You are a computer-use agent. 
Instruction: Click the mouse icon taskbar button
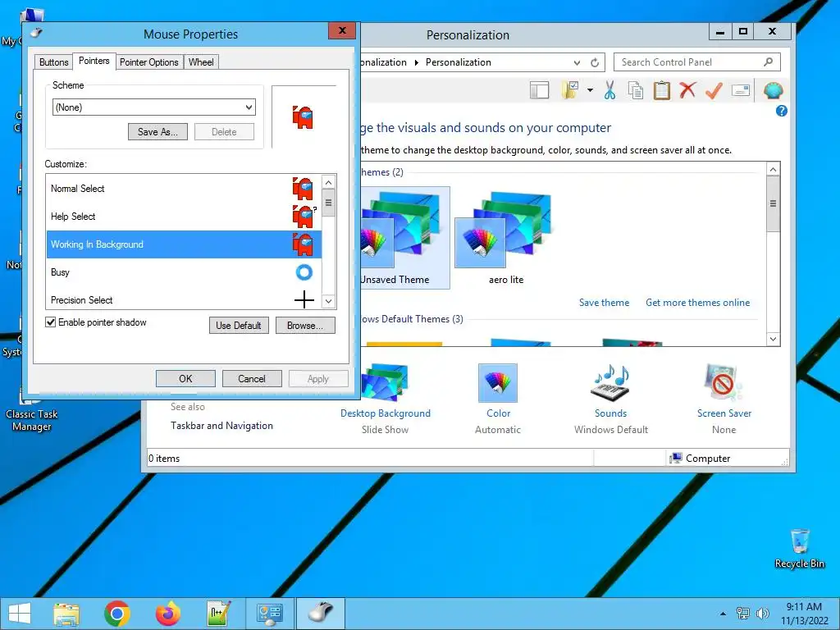(x=321, y=614)
